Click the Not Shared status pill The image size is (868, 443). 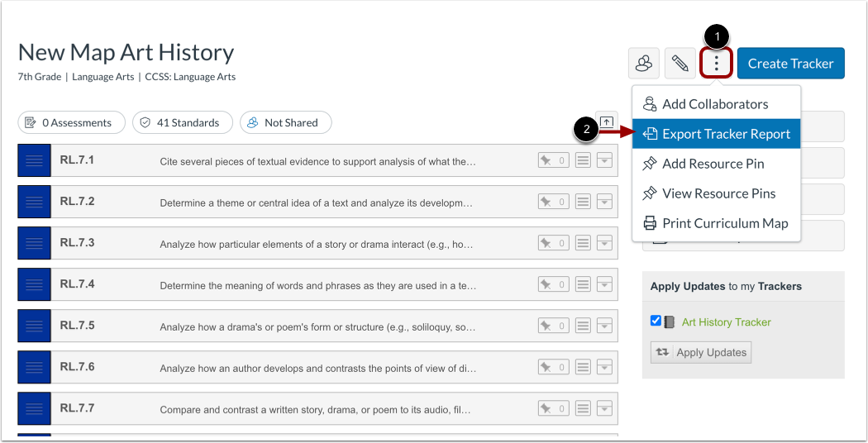point(286,122)
